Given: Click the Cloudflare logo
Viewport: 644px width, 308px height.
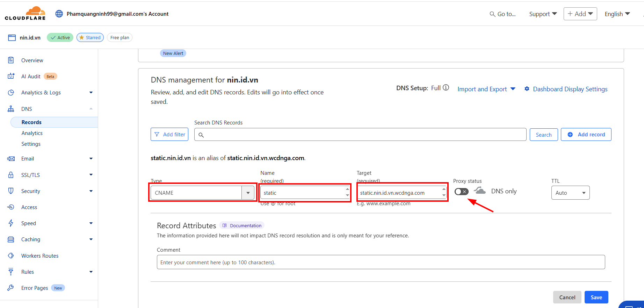Looking at the screenshot, I should click(25, 13).
